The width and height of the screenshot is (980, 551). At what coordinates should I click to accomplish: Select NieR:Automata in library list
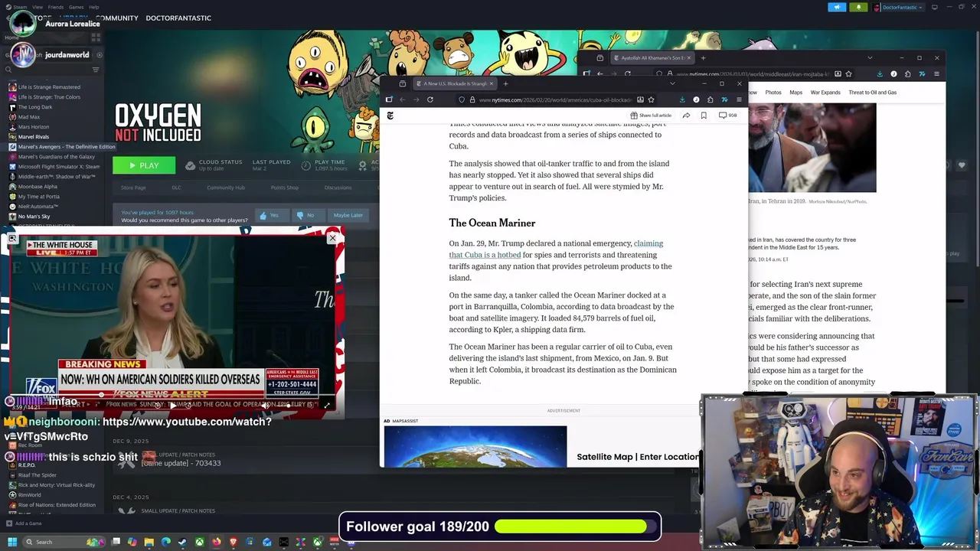click(x=38, y=207)
